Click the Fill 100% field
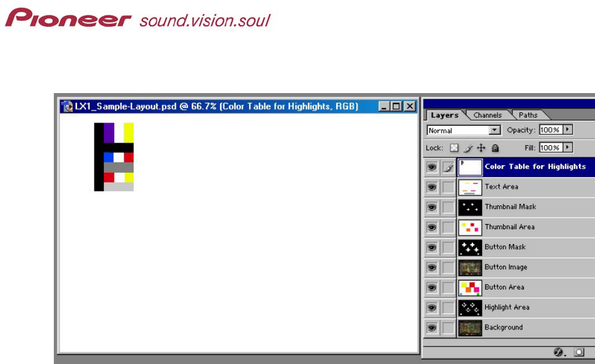 click(551, 147)
